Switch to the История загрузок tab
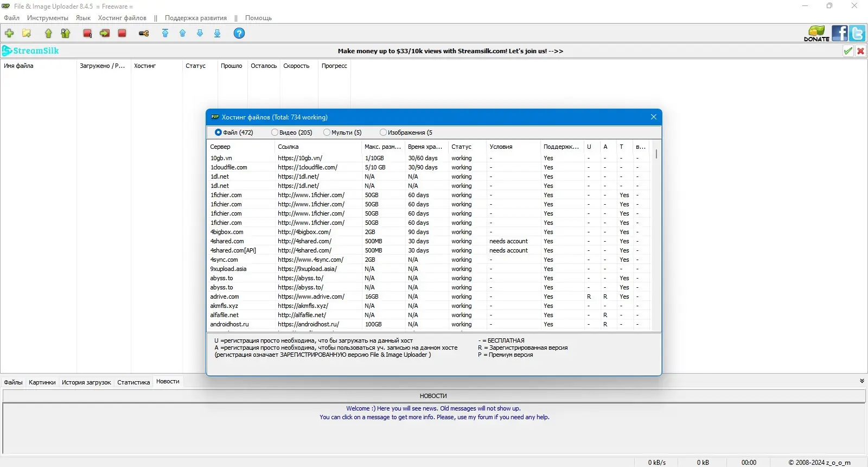 tap(86, 382)
